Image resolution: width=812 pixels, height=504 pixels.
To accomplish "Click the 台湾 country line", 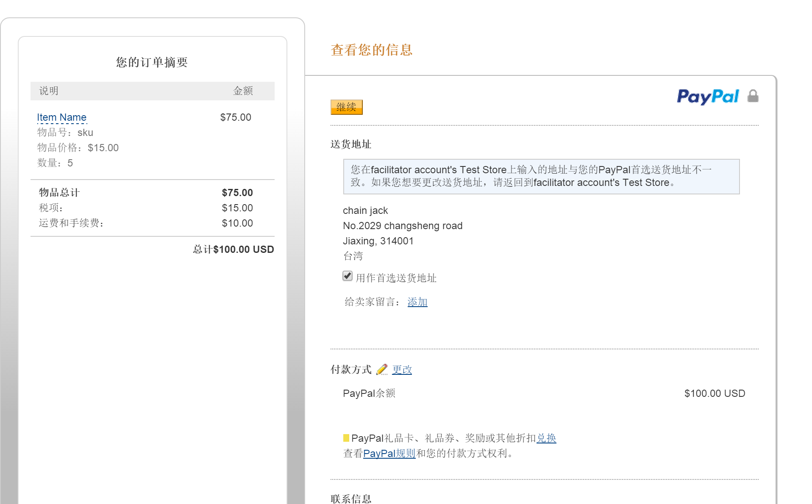I will tap(353, 256).
